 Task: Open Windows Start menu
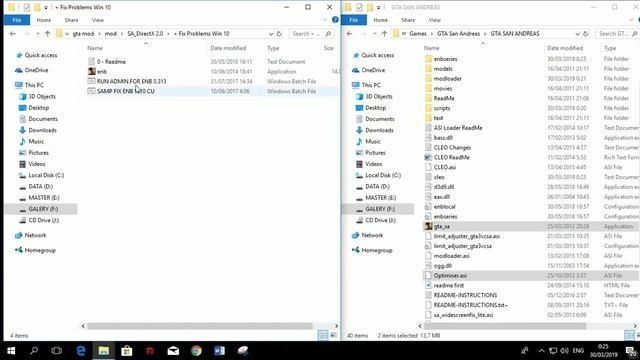pos(11,351)
